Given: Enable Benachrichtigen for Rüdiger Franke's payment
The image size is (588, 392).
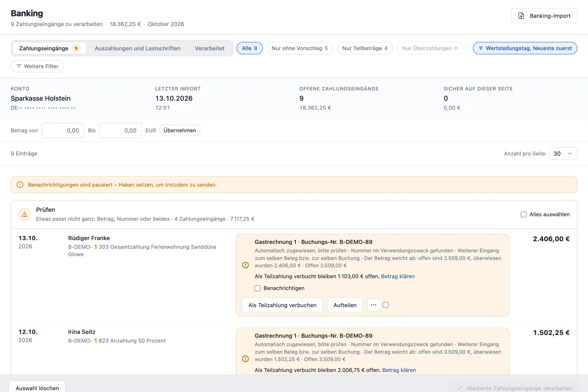Looking at the screenshot, I should coord(258,288).
